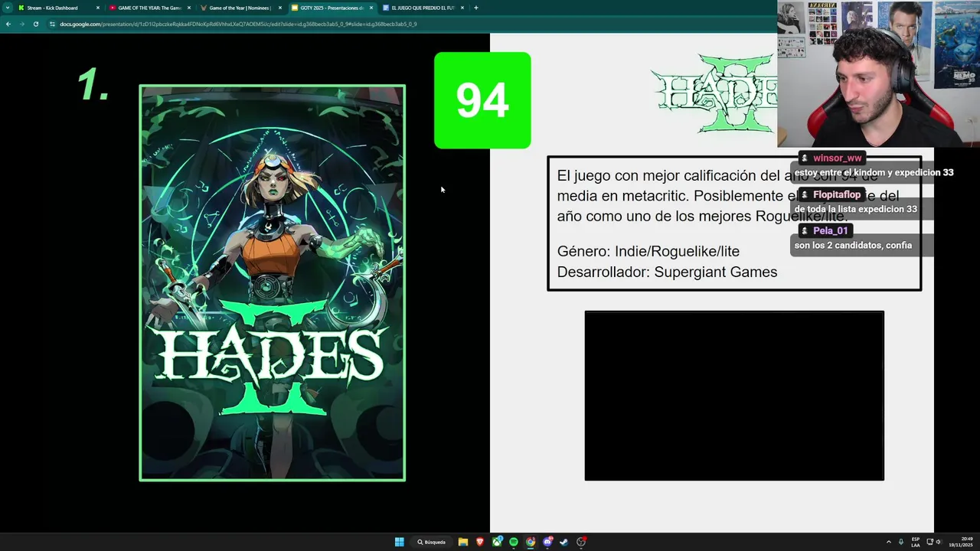The height and width of the screenshot is (551, 980).
Task: Reload the current page
Action: [36, 24]
